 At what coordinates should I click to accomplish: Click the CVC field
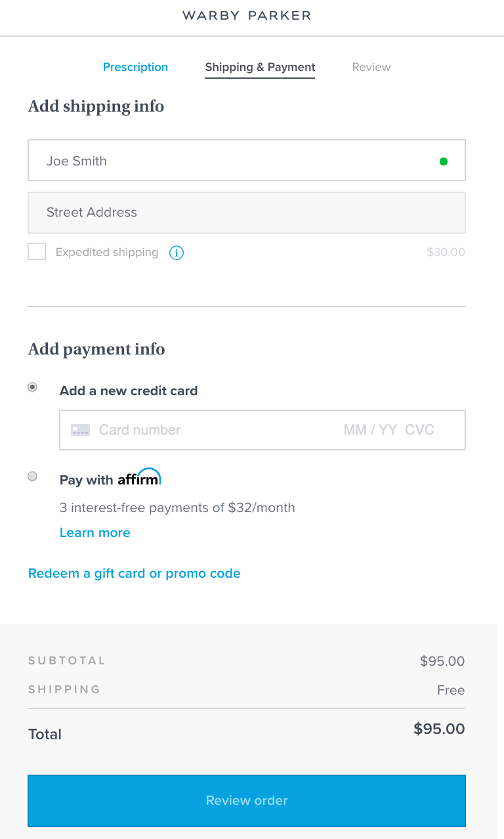[x=419, y=430]
